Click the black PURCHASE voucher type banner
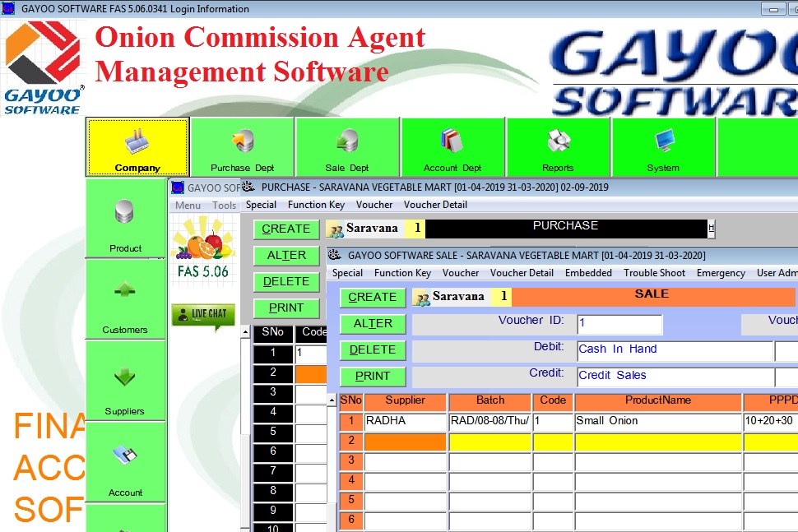 coord(566,229)
